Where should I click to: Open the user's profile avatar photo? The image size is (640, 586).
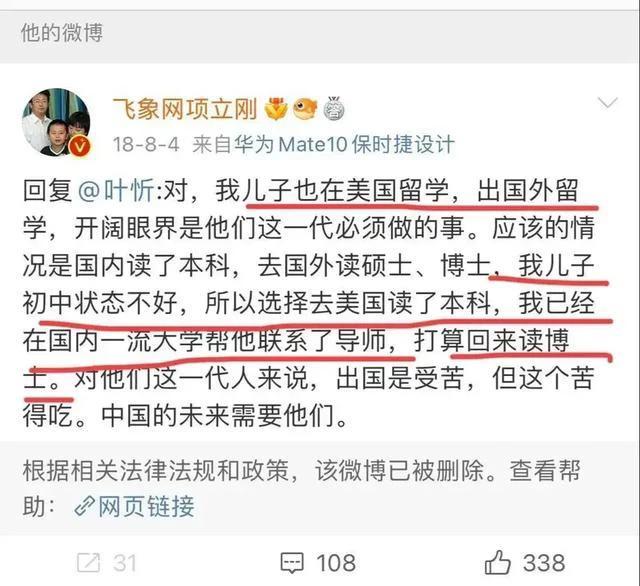coord(56,122)
